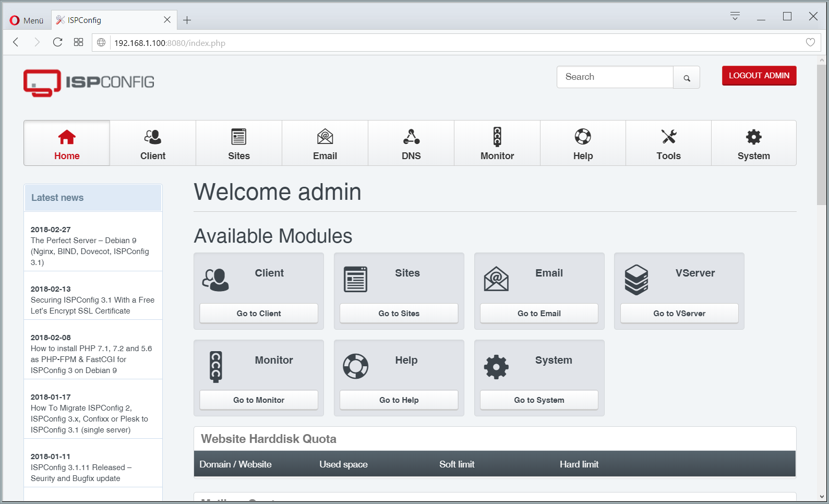Open the Monitor tab in navigation bar

(x=497, y=143)
